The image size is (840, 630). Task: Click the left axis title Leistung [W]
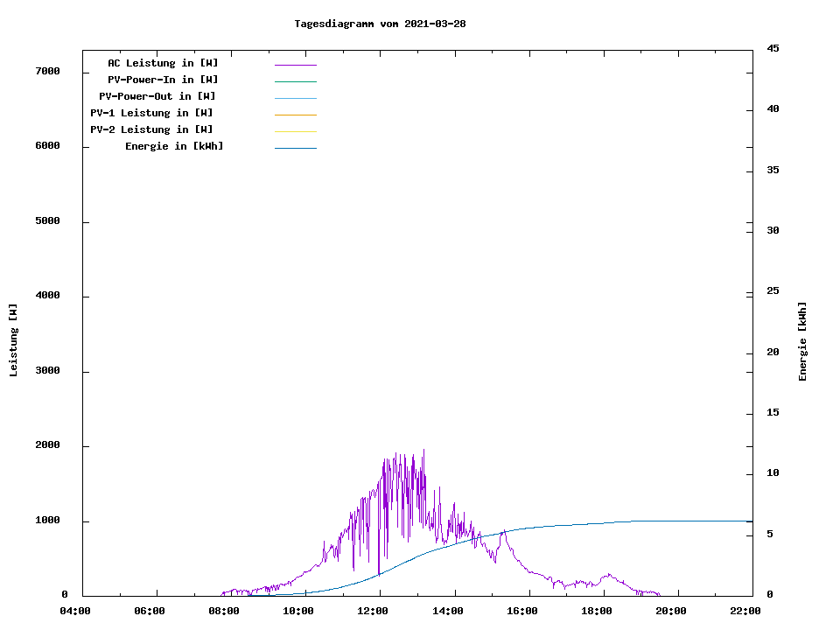[x=13, y=340]
